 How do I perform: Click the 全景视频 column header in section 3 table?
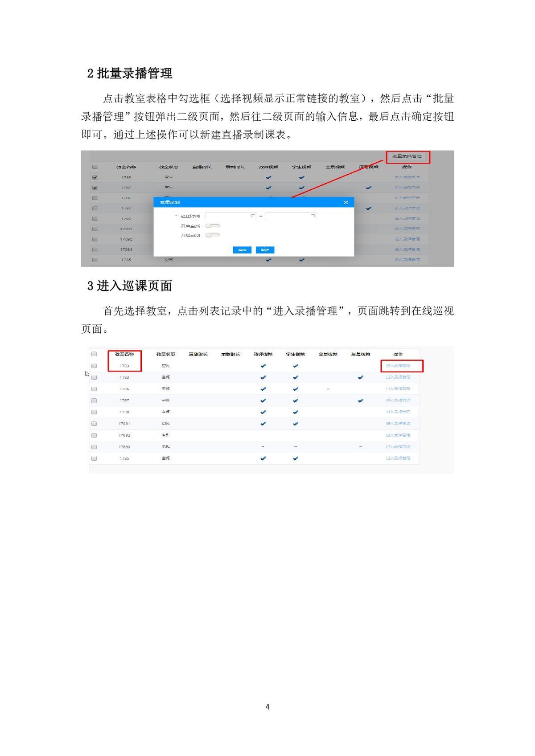[x=328, y=355]
